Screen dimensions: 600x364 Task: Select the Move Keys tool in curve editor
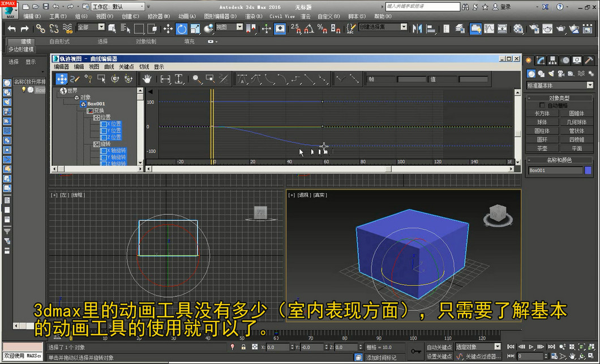pos(61,79)
